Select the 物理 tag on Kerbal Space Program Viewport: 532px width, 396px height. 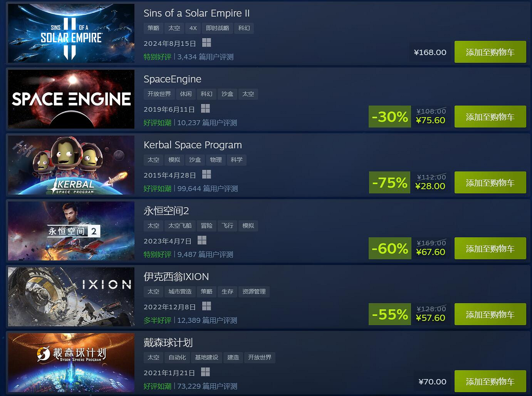pyautogui.click(x=216, y=160)
